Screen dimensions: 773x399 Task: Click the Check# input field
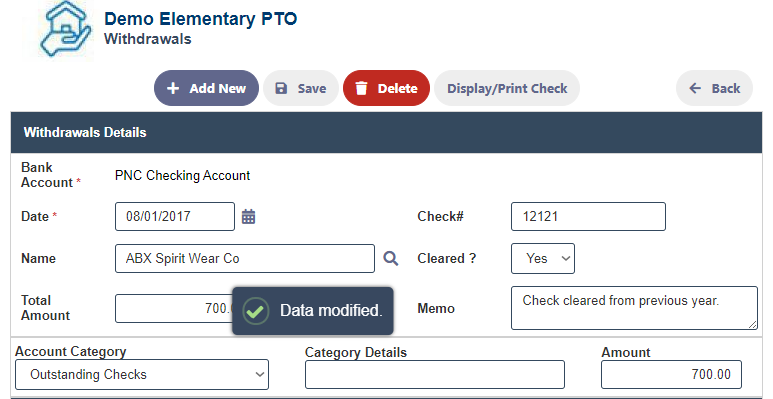[x=588, y=217]
